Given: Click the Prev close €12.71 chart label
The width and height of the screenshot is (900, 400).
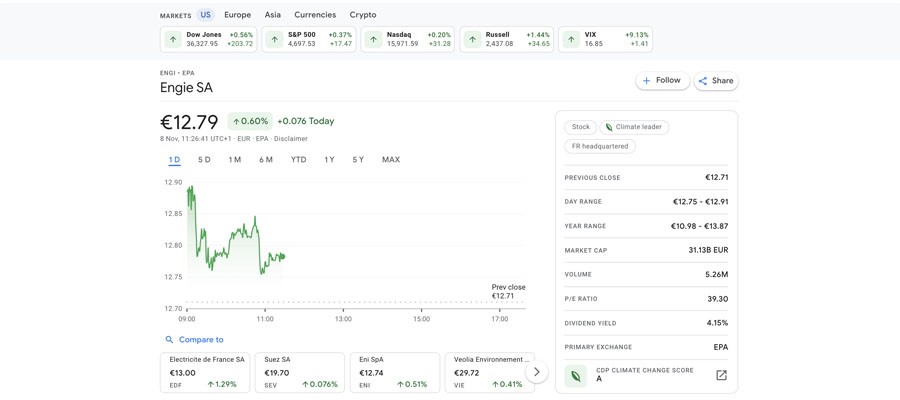Looking at the screenshot, I should point(509,292).
